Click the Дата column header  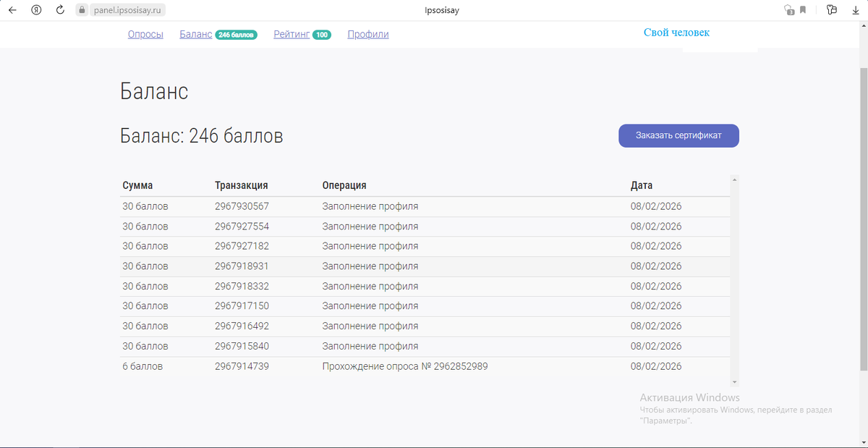(x=642, y=185)
